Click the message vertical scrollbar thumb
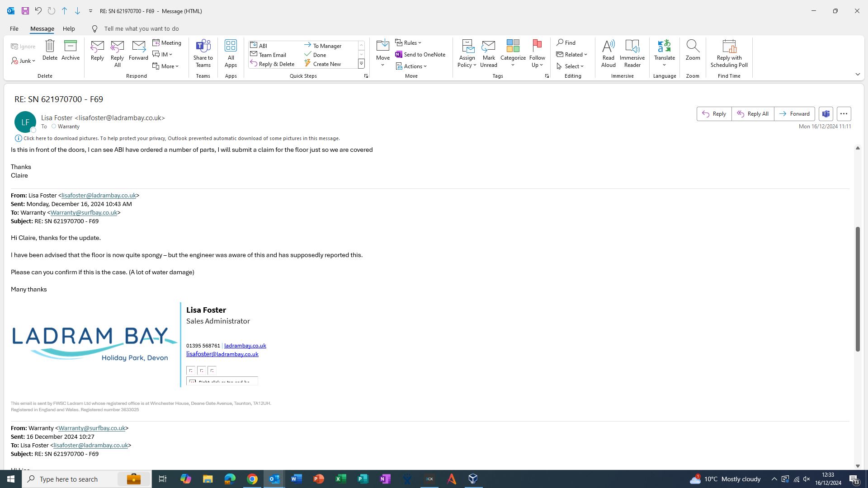 (858, 289)
